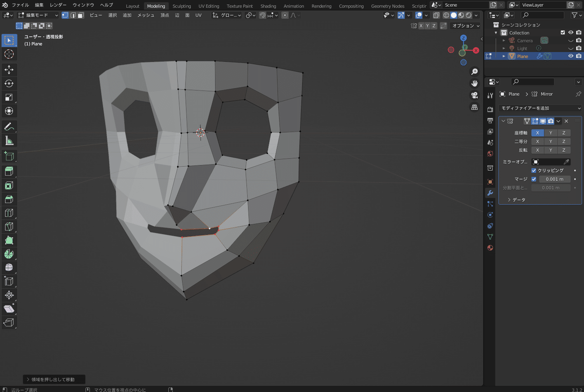Click the pan view hand icon
Image resolution: width=584 pixels, height=392 pixels.
click(x=474, y=83)
